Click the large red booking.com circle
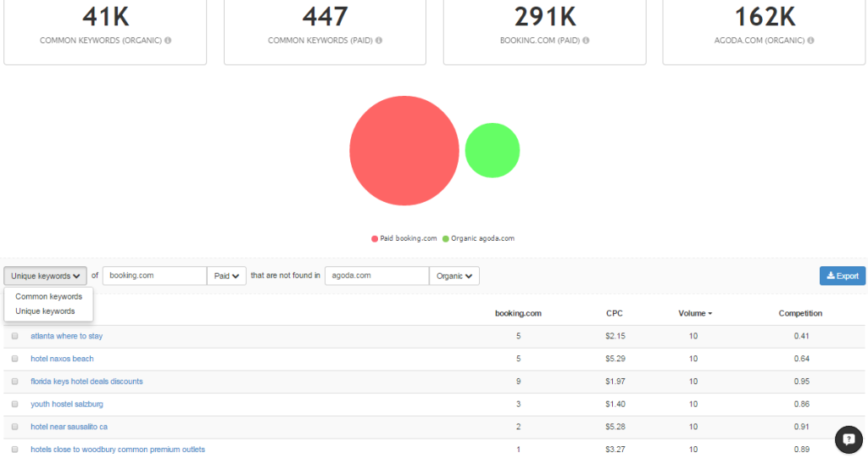Viewport: 868px width, 458px height. click(404, 151)
